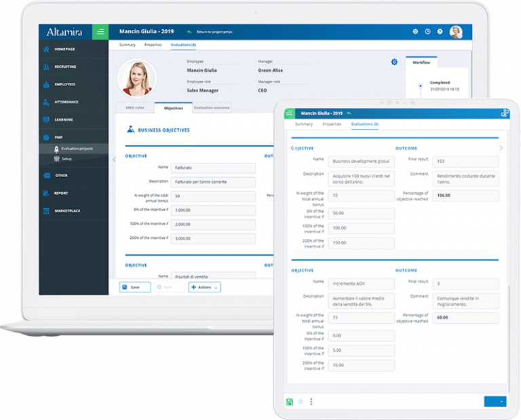Click the Altamira logo
Screen dimensions: 521x420
click(64, 32)
